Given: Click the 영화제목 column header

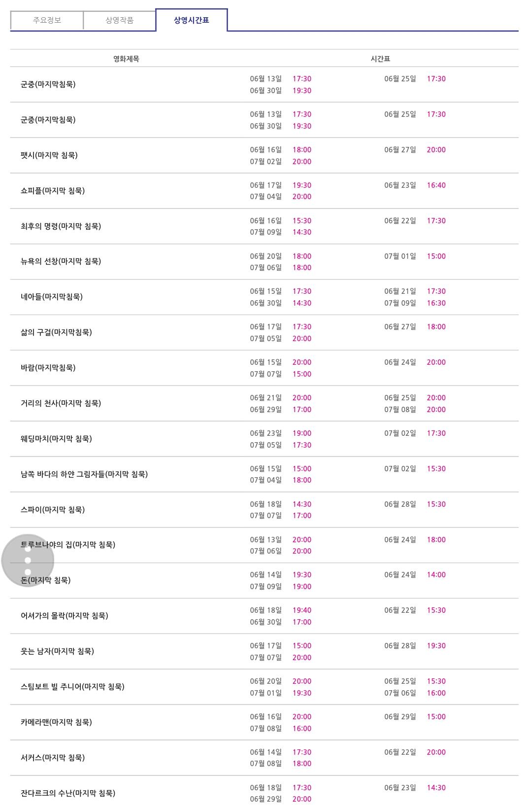Looking at the screenshot, I should coord(126,59).
